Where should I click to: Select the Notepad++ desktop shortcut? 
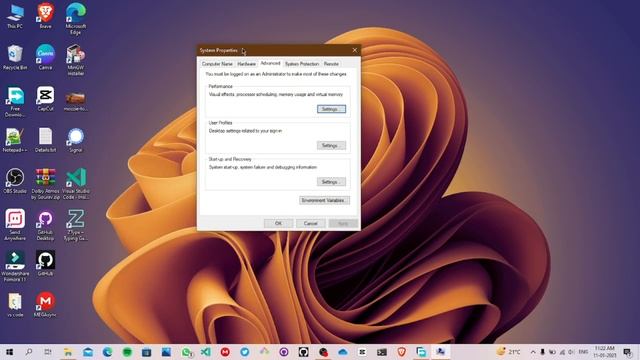15,140
